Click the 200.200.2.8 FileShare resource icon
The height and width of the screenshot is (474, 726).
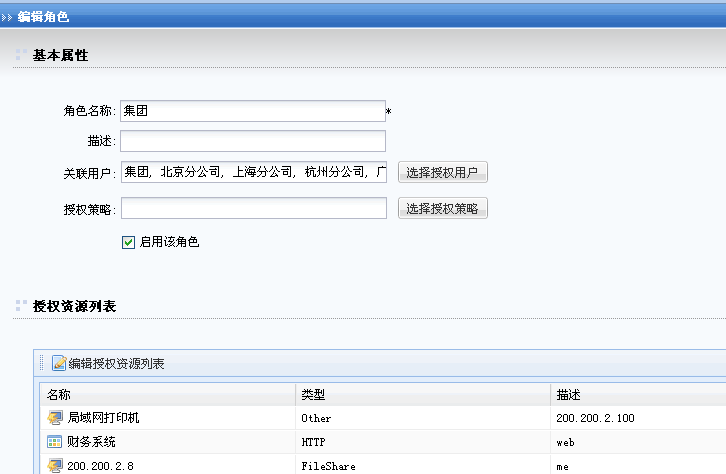(x=54, y=465)
